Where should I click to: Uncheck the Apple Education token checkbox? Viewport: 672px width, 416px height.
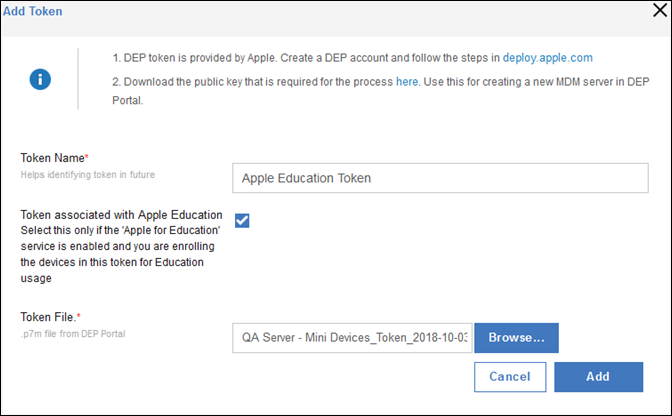click(242, 221)
